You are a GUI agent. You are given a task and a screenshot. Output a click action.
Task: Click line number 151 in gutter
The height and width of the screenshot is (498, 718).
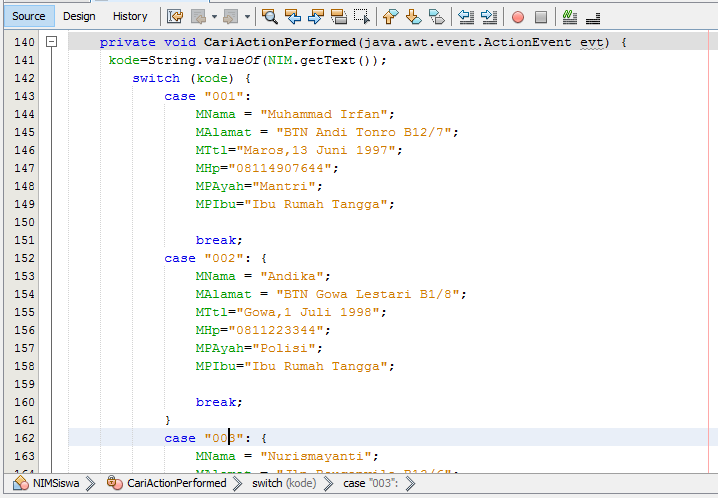[24, 240]
